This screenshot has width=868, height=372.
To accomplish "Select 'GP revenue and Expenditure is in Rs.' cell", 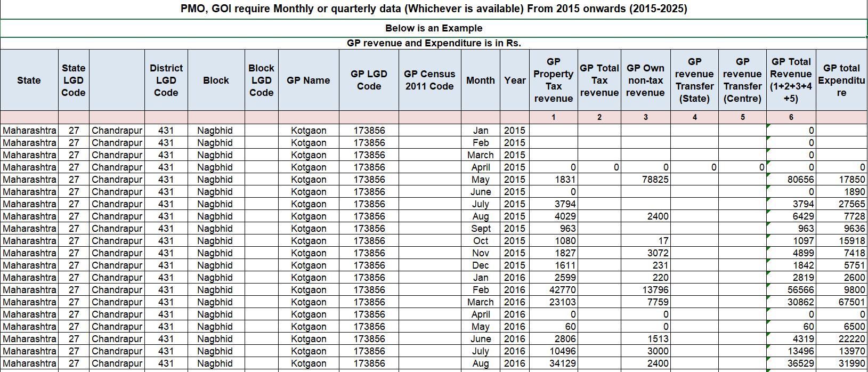I will click(434, 43).
